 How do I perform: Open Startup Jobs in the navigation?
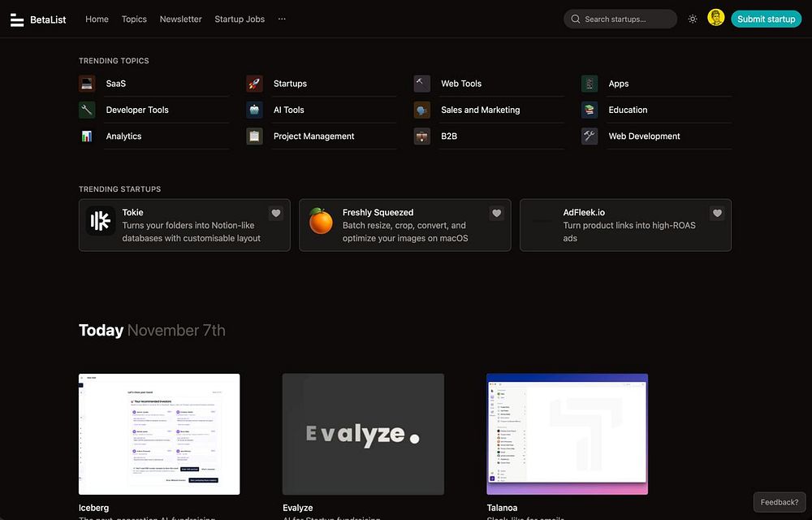coord(240,19)
